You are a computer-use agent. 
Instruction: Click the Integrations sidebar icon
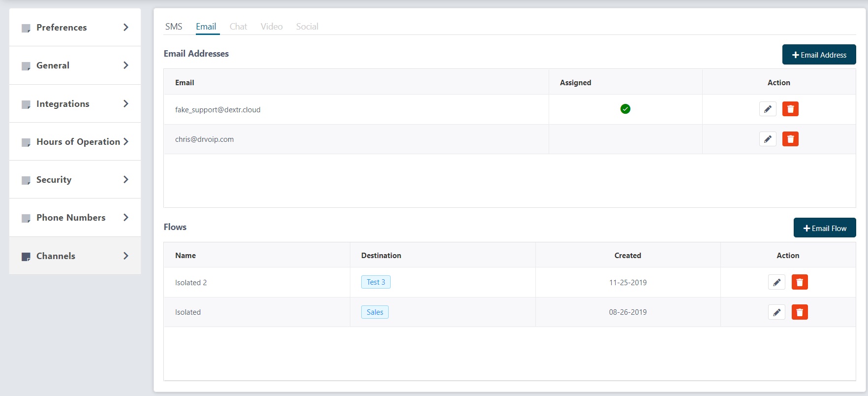point(26,104)
